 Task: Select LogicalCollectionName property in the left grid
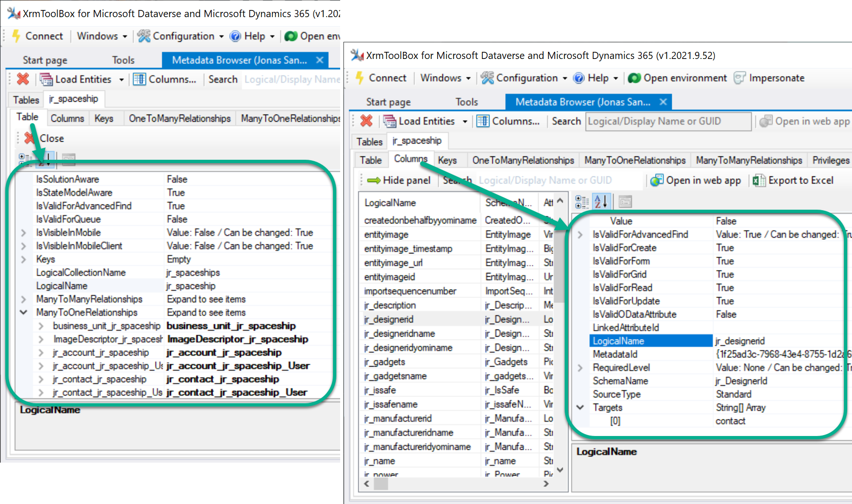click(x=81, y=272)
